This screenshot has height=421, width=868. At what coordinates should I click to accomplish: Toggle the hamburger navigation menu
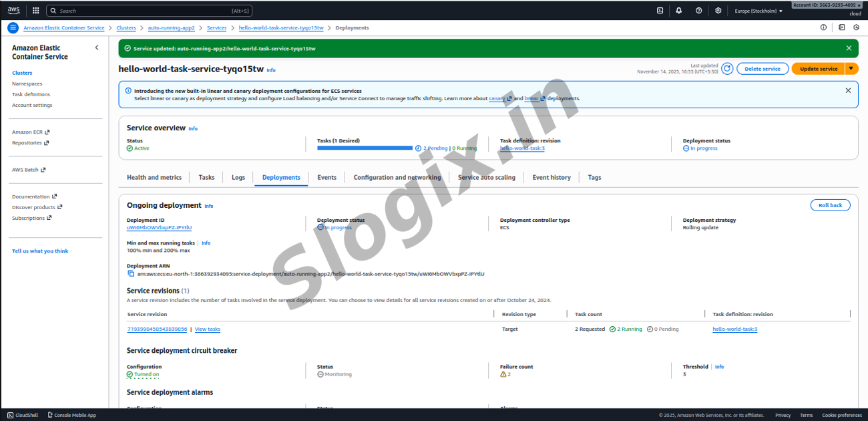[13, 27]
